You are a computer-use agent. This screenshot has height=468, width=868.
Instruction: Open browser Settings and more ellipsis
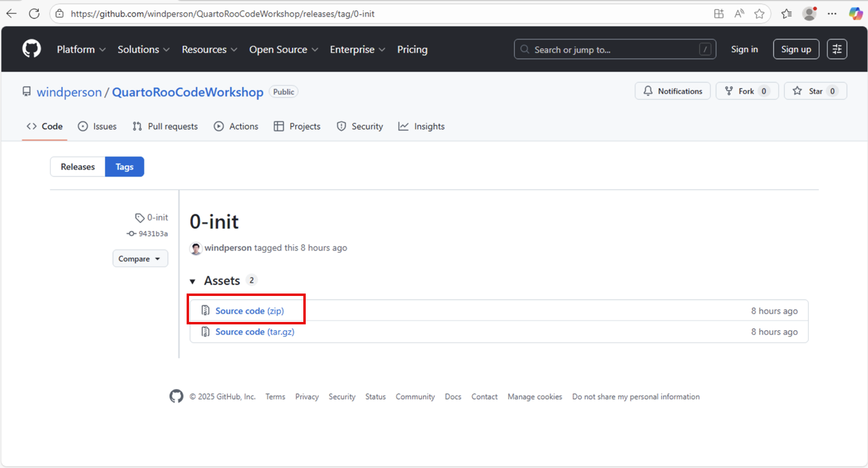[x=832, y=13]
